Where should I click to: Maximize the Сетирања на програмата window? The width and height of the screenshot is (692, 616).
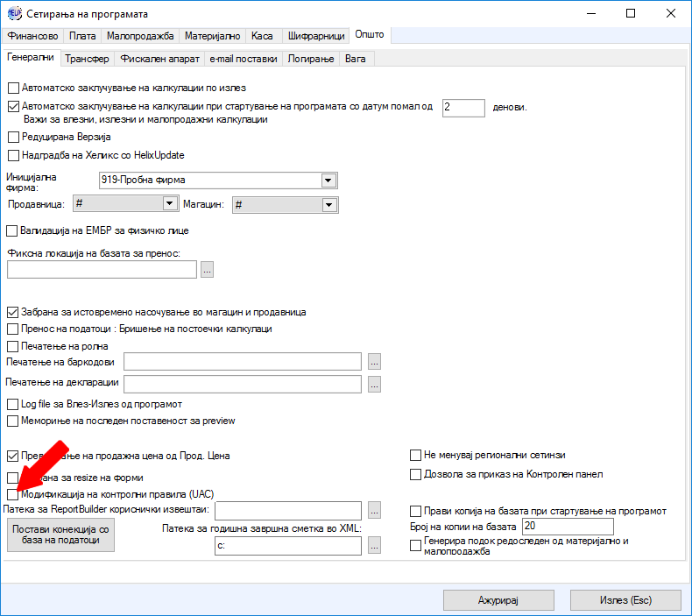(631, 14)
